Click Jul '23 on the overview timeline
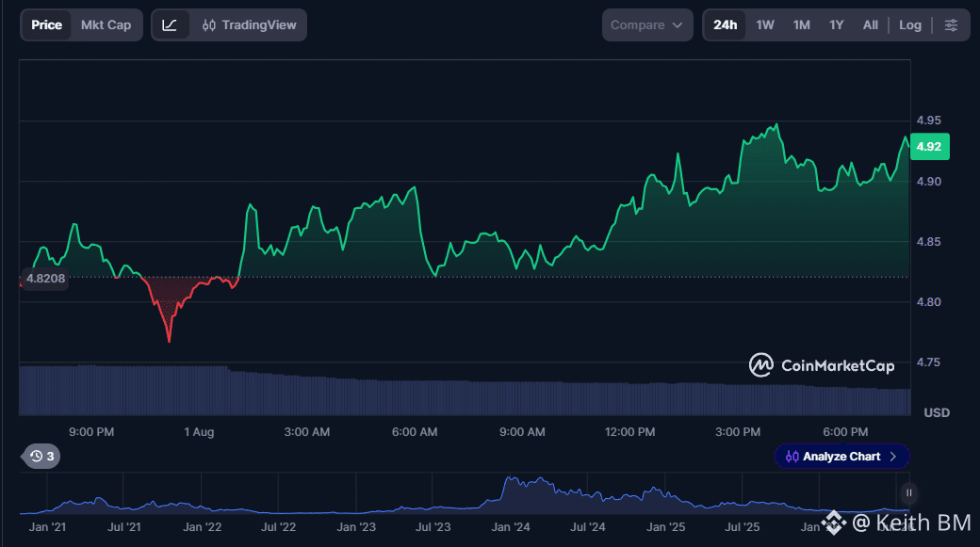This screenshot has width=980, height=547. pyautogui.click(x=433, y=527)
